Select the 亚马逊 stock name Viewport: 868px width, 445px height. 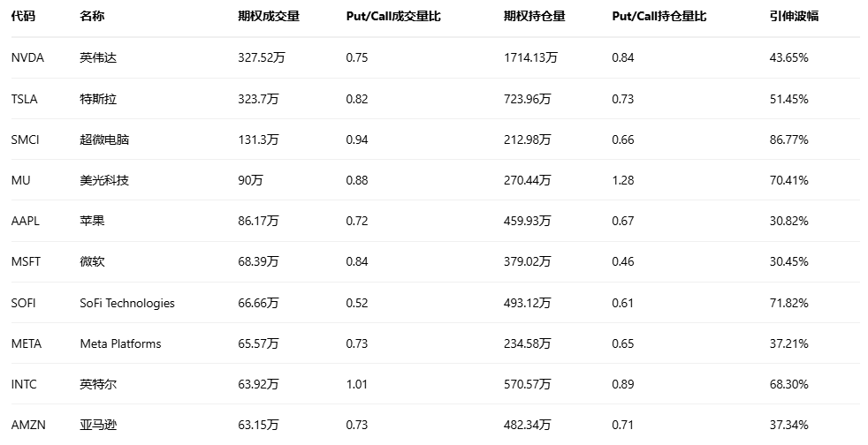coord(97,425)
